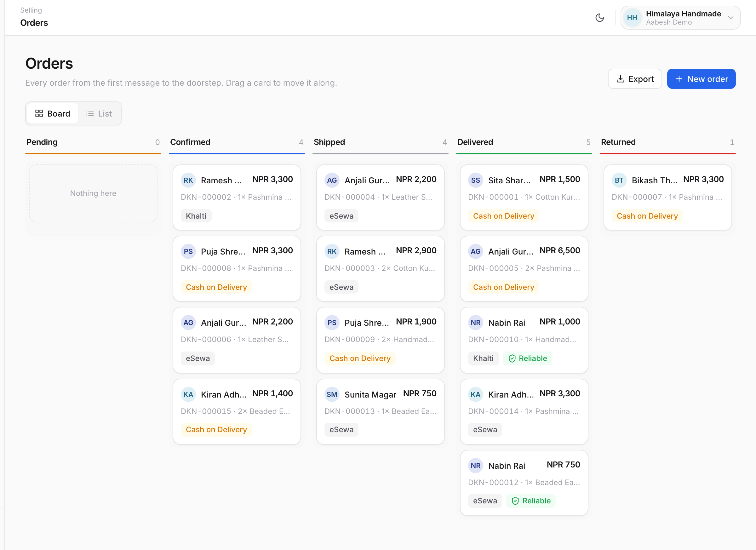Click the AG avatar on order DKN-000006
Image resolution: width=756 pixels, height=550 pixels.
(188, 323)
